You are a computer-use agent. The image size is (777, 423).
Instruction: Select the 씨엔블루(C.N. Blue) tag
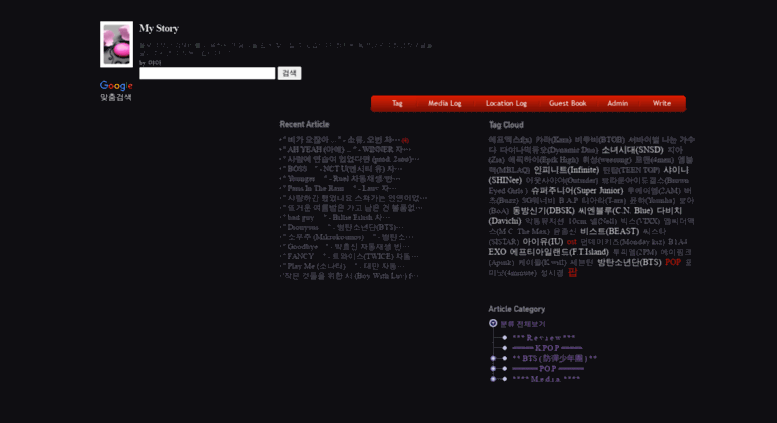615,211
